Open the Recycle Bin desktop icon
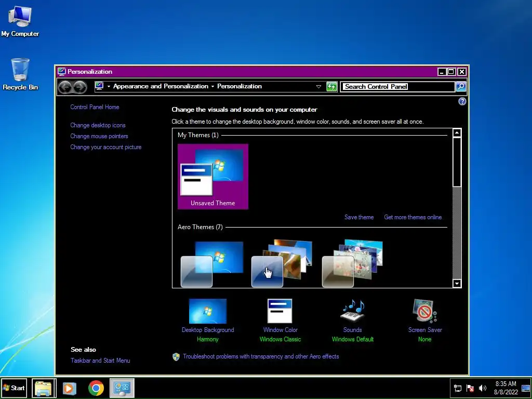 click(x=20, y=74)
